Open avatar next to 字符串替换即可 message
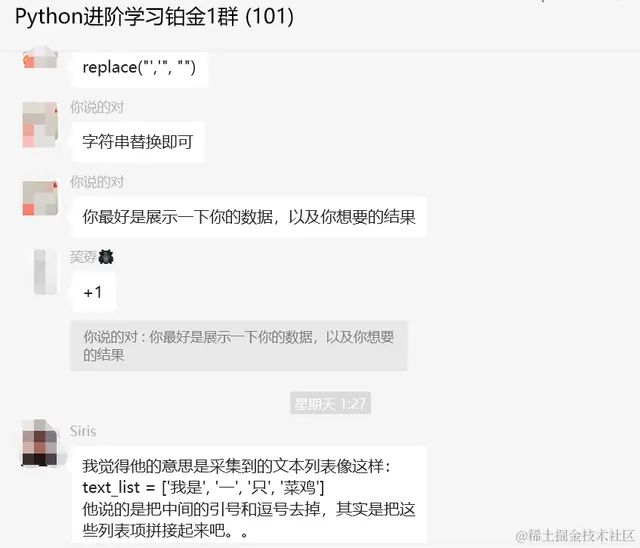The height and width of the screenshot is (548, 640). pos(40,124)
